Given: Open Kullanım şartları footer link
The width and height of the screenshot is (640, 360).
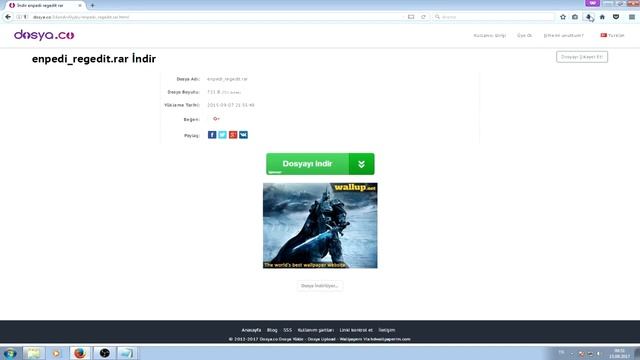Looking at the screenshot, I should pos(316,330).
